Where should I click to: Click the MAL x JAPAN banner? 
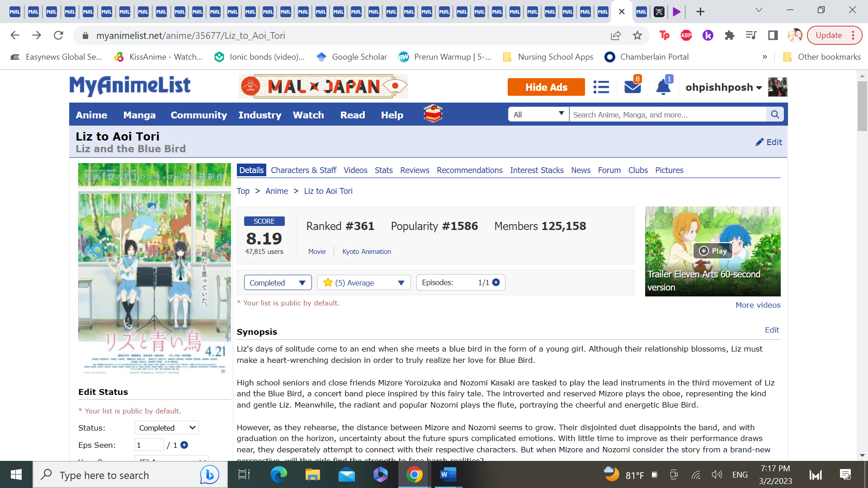tap(323, 86)
